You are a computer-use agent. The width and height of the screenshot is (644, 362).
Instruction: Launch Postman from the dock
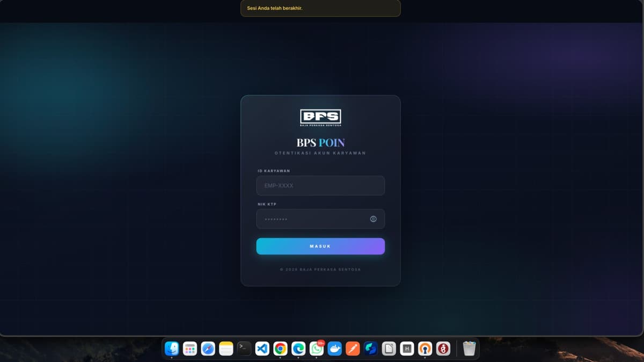[353, 349]
